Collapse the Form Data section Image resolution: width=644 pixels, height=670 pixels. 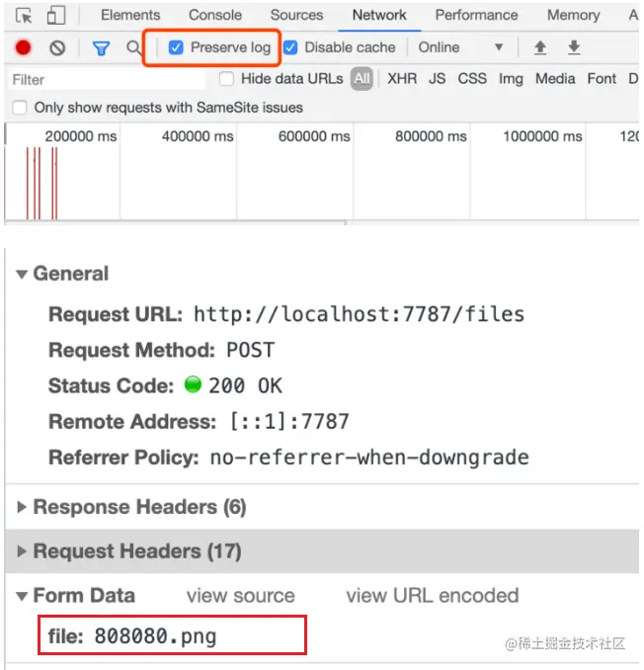point(22,596)
